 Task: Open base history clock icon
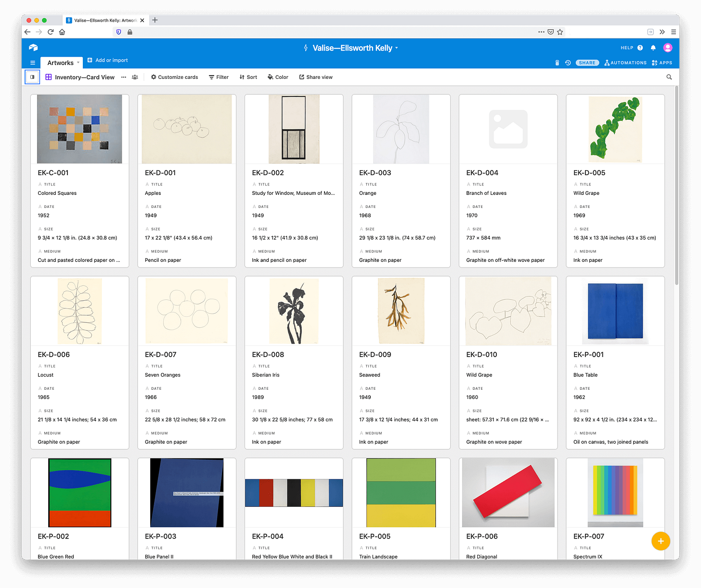(568, 63)
